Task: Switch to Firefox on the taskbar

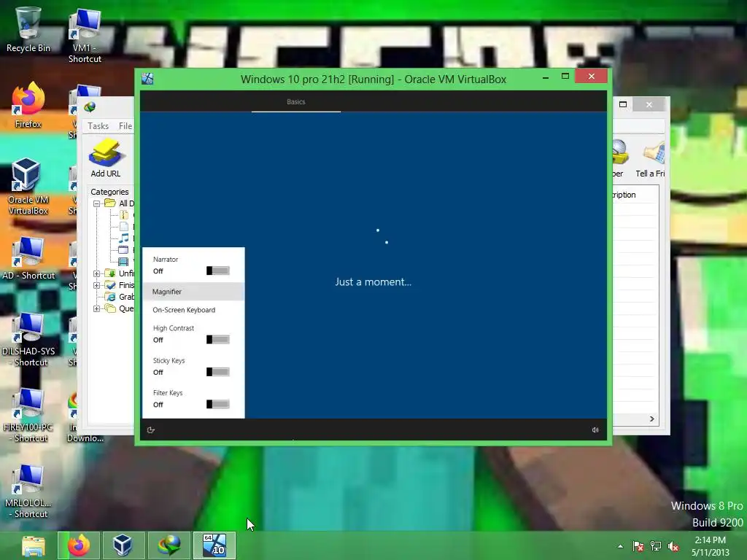Action: (x=79, y=545)
